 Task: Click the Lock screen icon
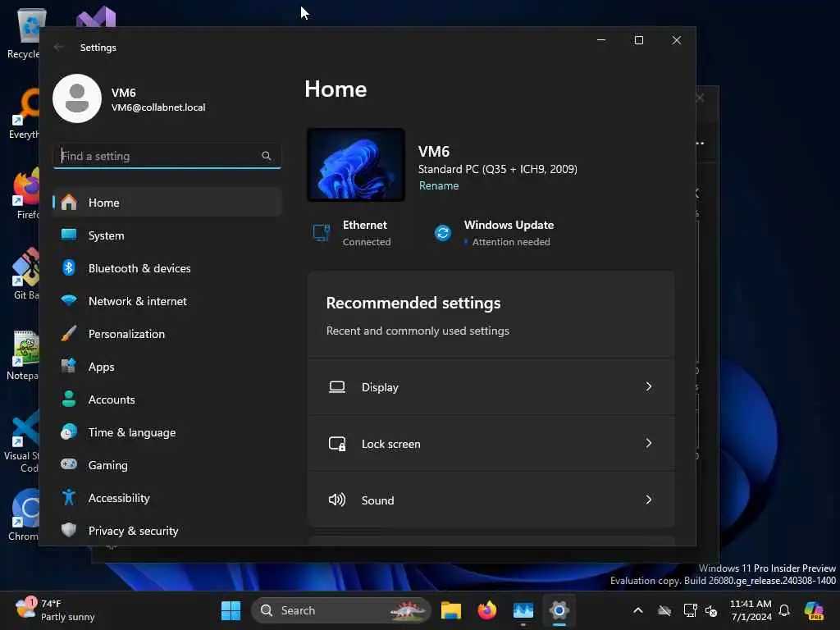[x=337, y=444]
